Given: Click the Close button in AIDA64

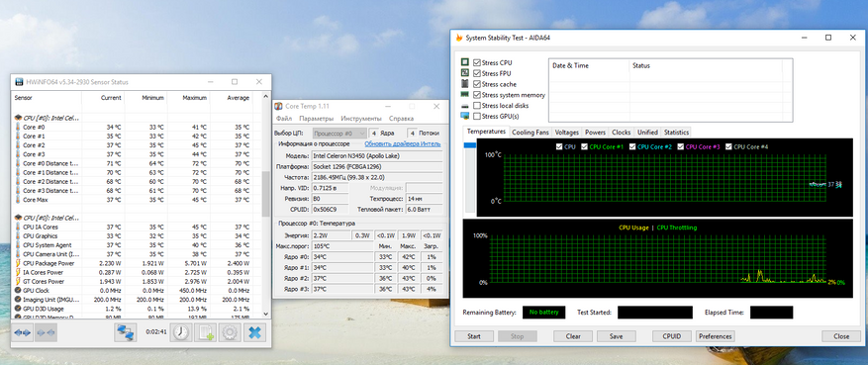Looking at the screenshot, I should pyautogui.click(x=841, y=336).
